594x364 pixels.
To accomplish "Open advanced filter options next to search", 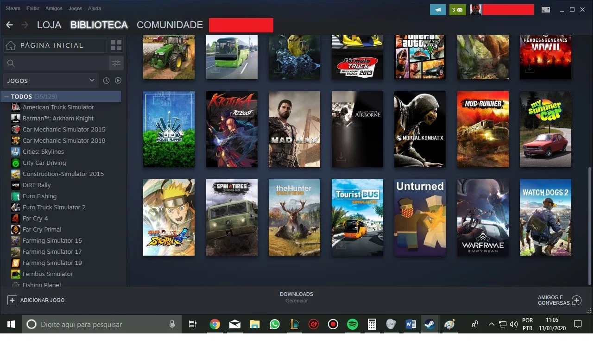I will pos(116,63).
